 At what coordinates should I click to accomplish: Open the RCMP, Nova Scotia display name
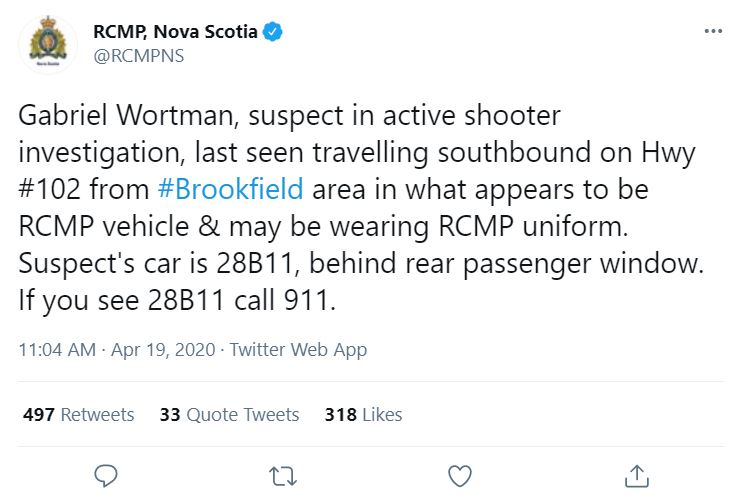175,32
